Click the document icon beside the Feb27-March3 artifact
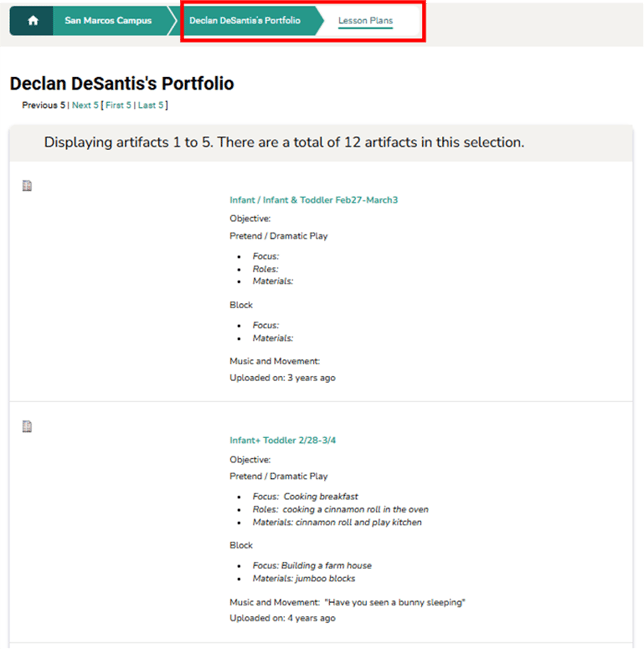This screenshot has height=649, width=644. pyautogui.click(x=28, y=186)
